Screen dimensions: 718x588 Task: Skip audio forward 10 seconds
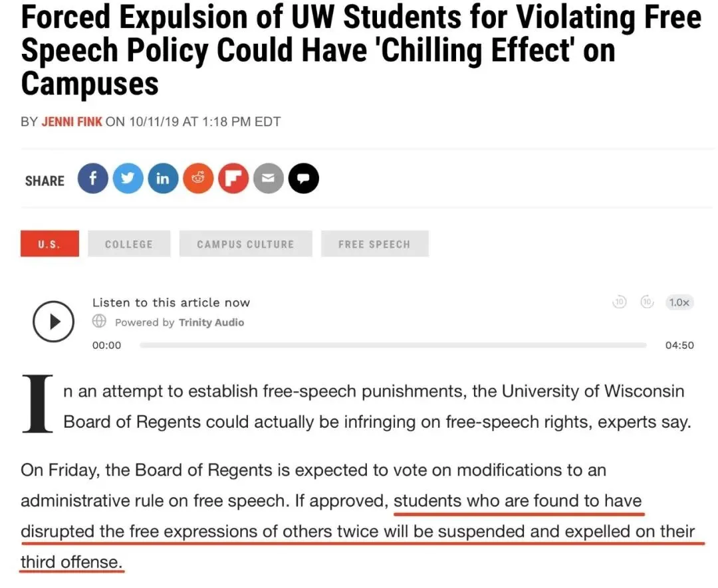pos(646,302)
